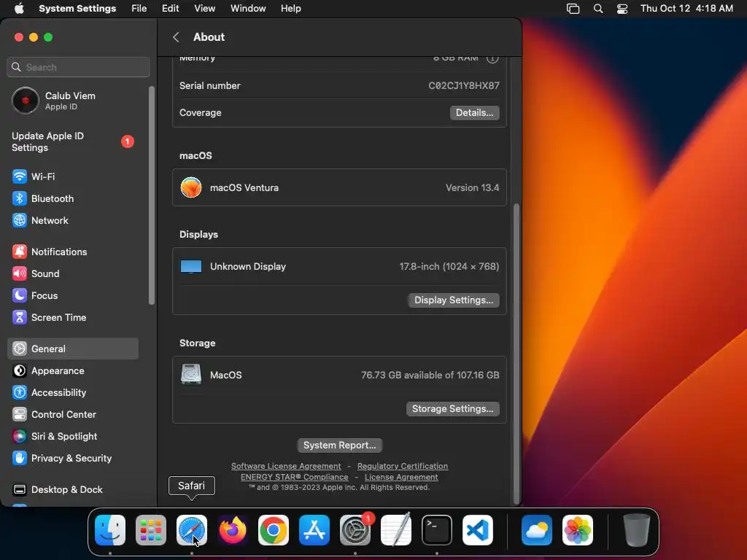Open the System Settings menu
Screen dimensions: 747x560
[x=77, y=9]
